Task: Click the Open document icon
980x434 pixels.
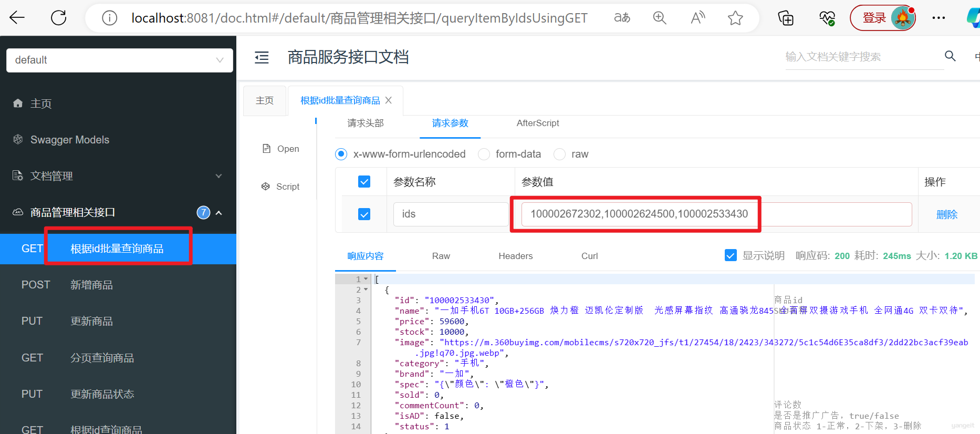Action: (x=267, y=149)
